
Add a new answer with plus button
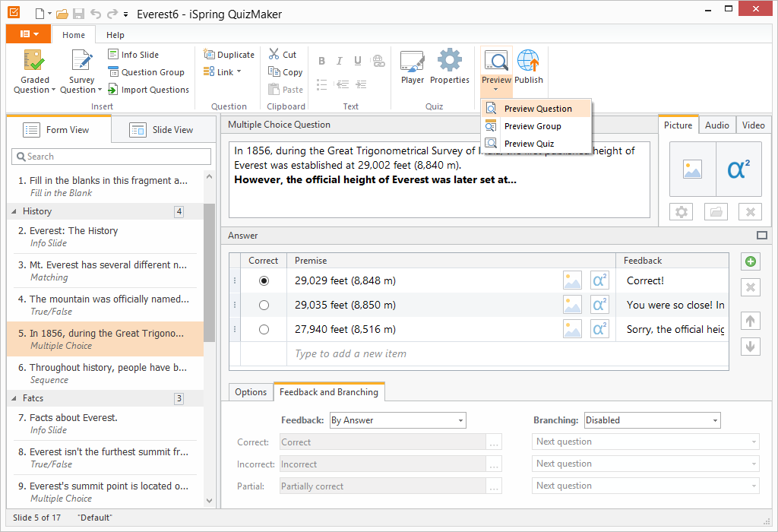click(750, 261)
